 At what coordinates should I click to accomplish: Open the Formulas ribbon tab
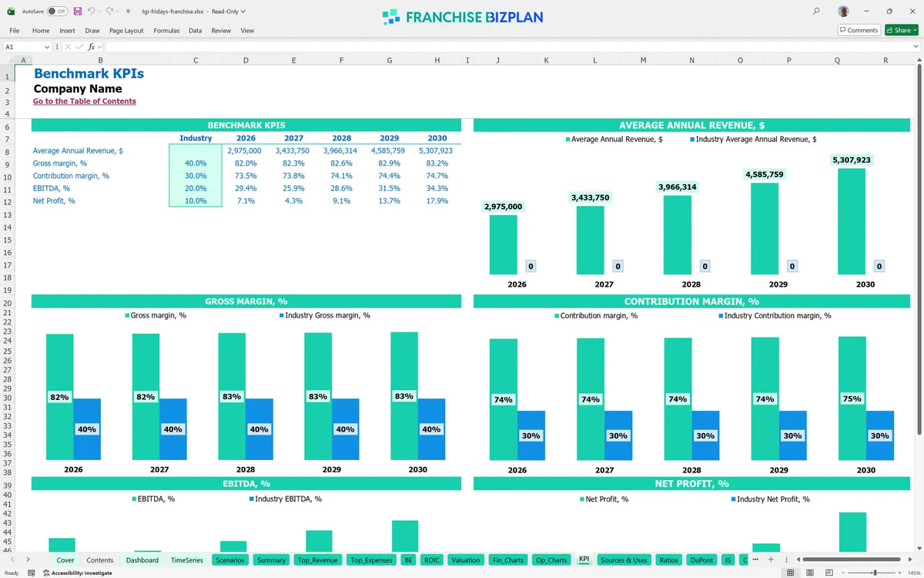[166, 31]
